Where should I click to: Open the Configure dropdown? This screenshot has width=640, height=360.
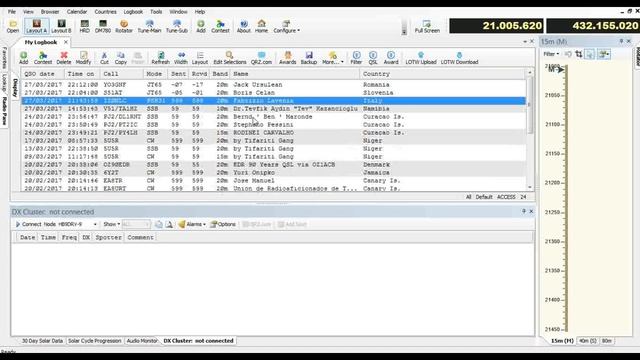coord(286,27)
